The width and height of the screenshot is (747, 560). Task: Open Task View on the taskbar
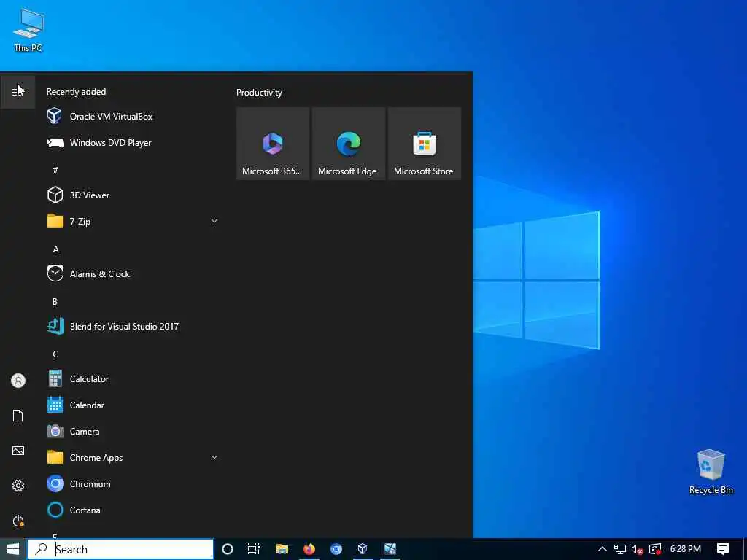pos(254,549)
